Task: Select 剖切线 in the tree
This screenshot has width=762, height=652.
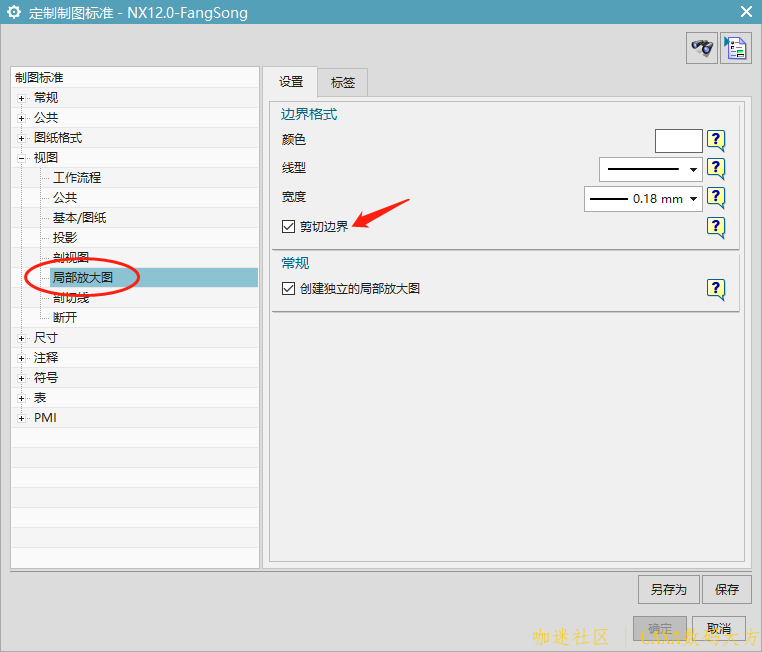Action: 71,298
